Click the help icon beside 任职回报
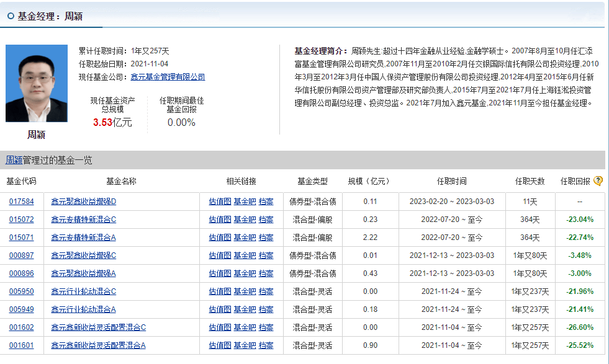Screen dimensions: 609x364 pyautogui.click(x=598, y=181)
